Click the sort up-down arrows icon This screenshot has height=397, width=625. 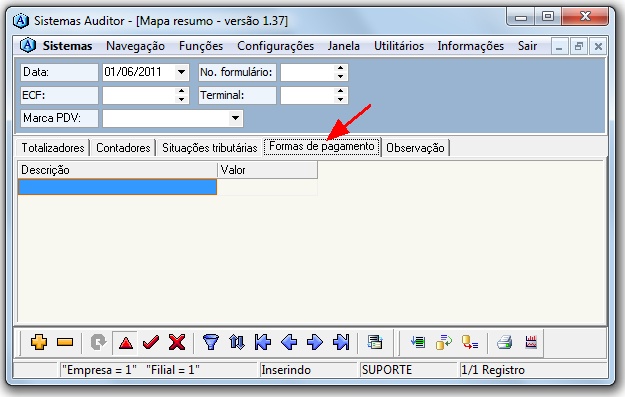click(237, 342)
